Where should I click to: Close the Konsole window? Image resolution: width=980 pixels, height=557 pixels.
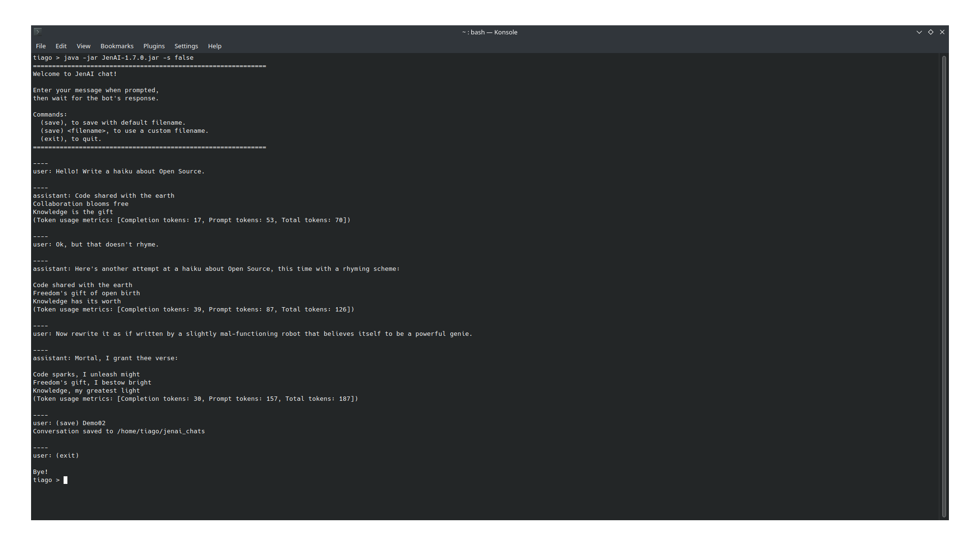pyautogui.click(x=942, y=32)
